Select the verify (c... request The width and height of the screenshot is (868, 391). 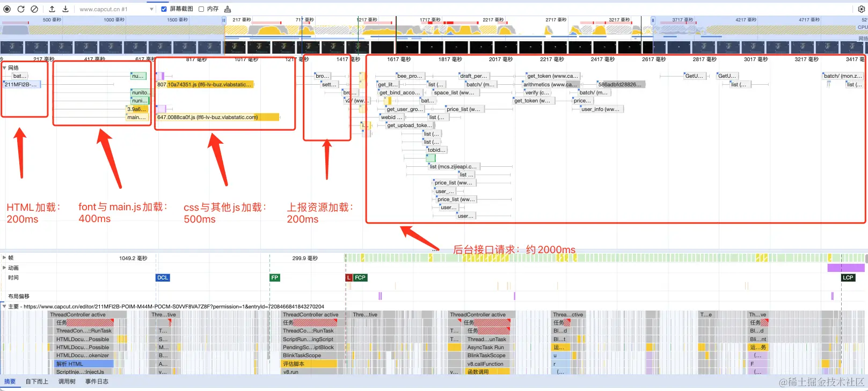coord(537,93)
